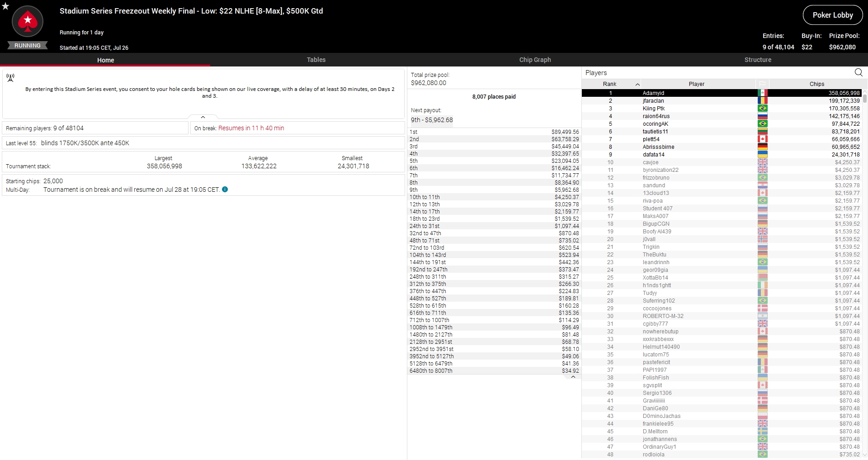868x460 pixels.
Task: Open the player search magnifier
Action: tap(859, 72)
